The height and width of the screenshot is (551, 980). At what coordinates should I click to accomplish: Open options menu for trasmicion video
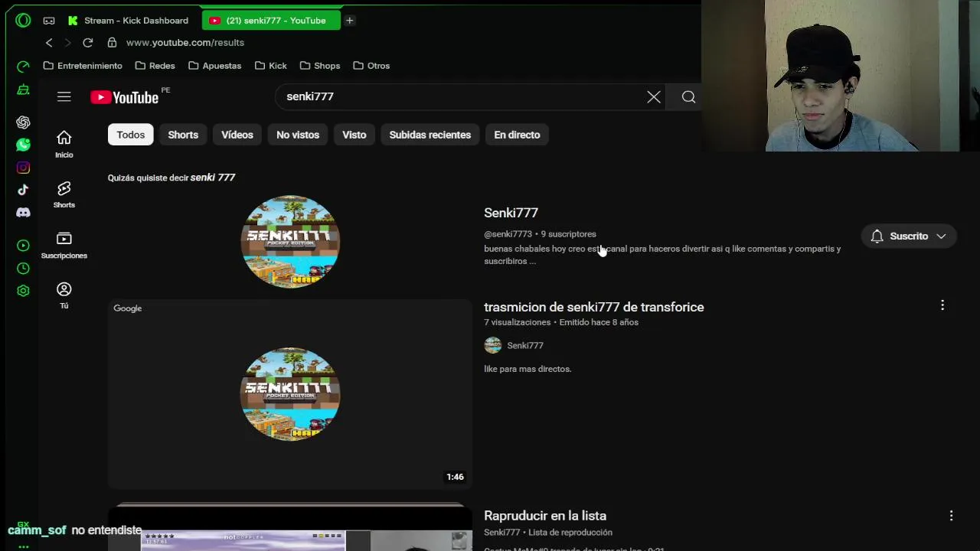tap(942, 305)
